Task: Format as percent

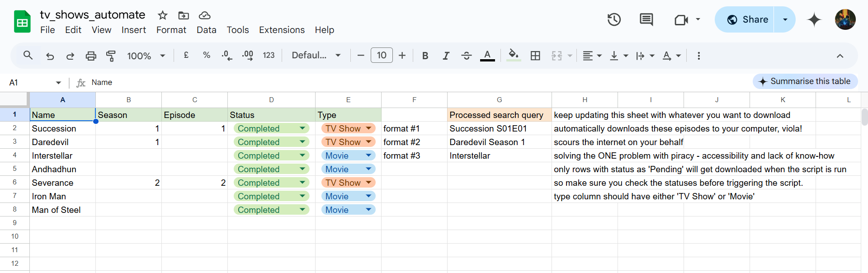Action: [207, 55]
